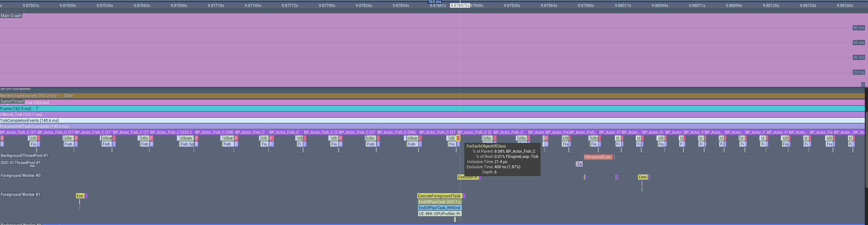Select the BP_Actor_Fish_C (325.2) event
Image resolution: width=868 pixels, height=225 pixels.
point(171,132)
